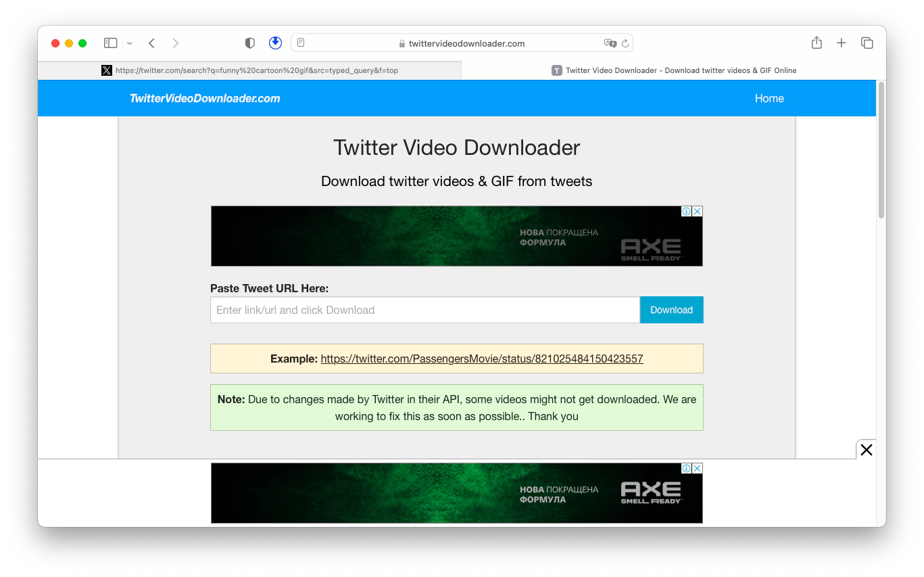Focus the address bar showing twittervideodownloader.com
Viewport: 924px width, 577px height.
coord(462,43)
